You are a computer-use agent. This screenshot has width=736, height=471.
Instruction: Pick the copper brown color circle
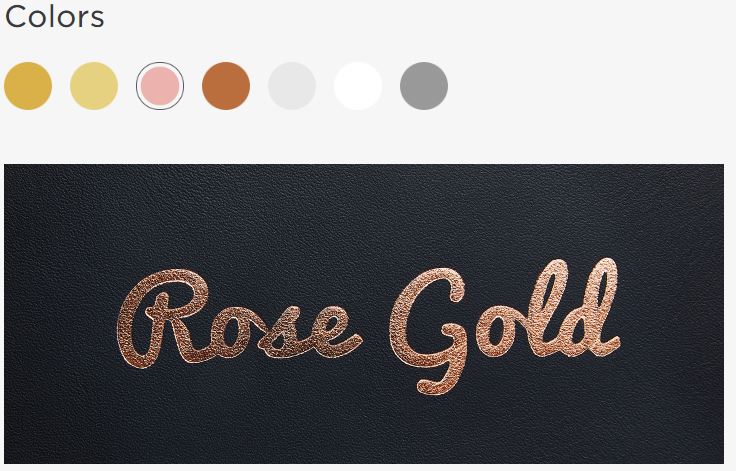click(x=226, y=86)
